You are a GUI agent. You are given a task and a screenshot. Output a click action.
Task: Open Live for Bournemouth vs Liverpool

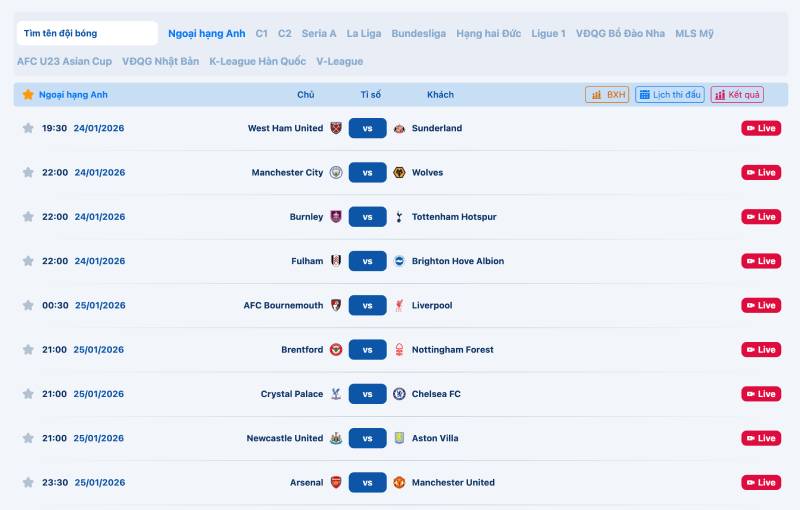click(761, 305)
